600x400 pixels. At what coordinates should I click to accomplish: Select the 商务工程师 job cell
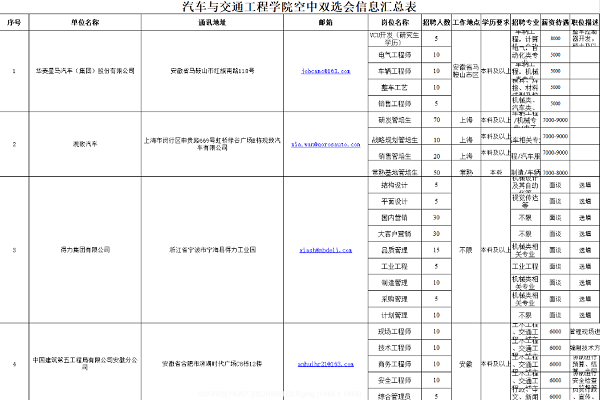[x=395, y=364]
